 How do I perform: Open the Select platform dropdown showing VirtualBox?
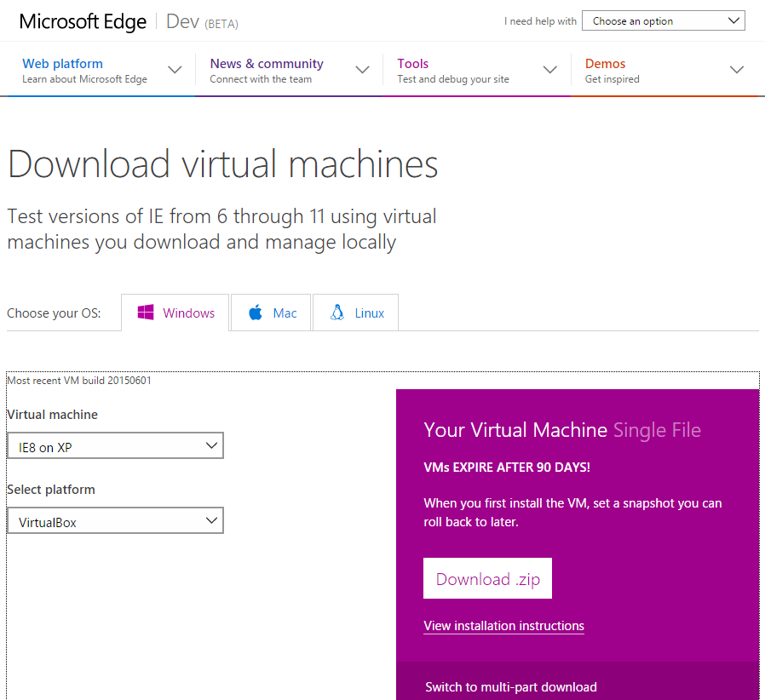(116, 520)
